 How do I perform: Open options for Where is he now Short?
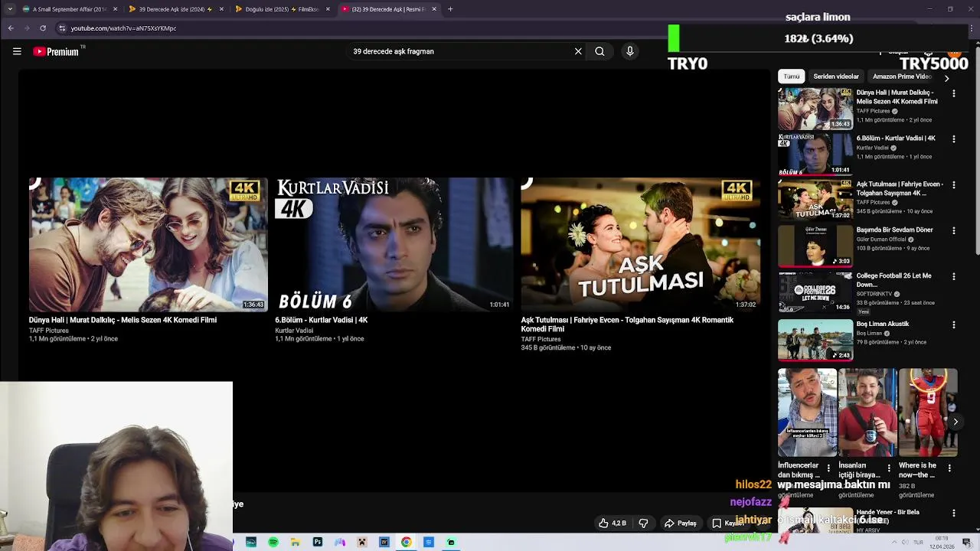coord(949,468)
